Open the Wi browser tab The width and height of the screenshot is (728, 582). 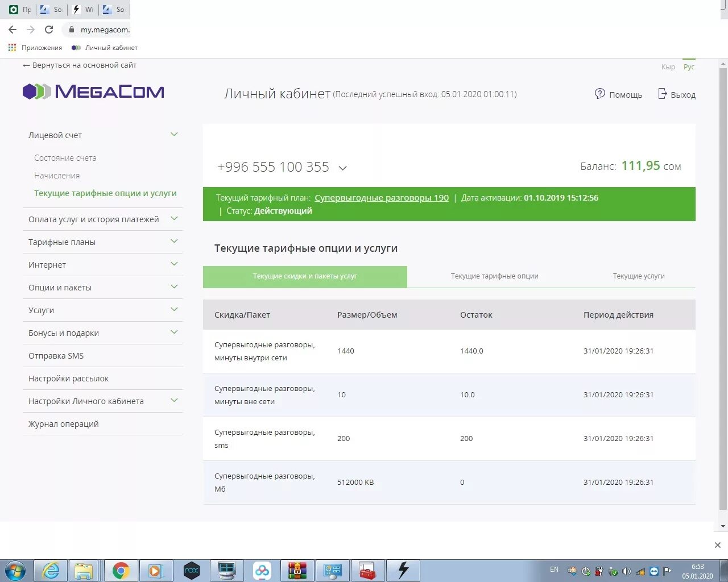[83, 10]
